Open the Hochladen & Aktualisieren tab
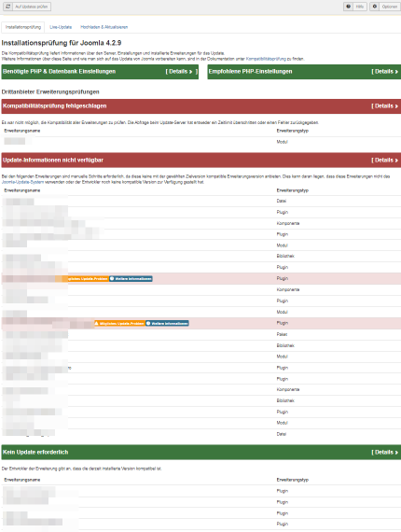 (104, 27)
